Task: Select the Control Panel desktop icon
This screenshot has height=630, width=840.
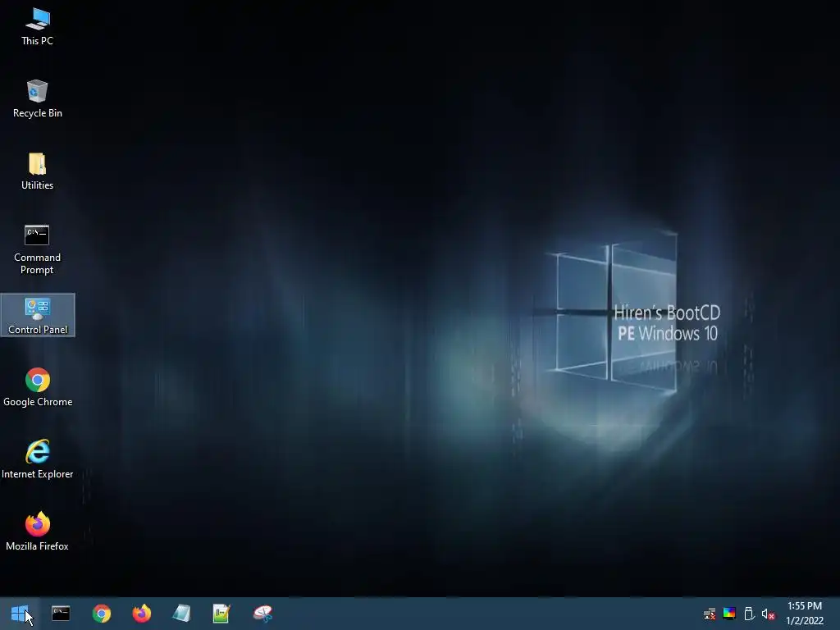Action: click(x=38, y=316)
